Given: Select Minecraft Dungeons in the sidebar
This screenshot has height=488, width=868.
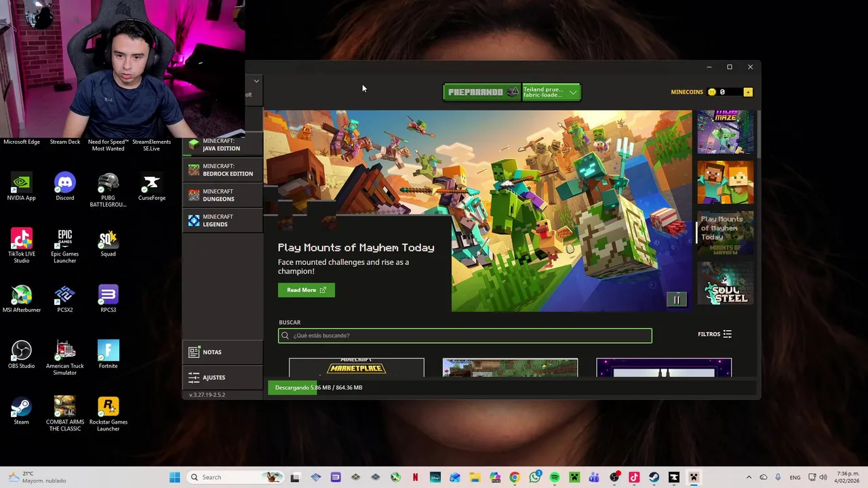Looking at the screenshot, I should pyautogui.click(x=222, y=195).
